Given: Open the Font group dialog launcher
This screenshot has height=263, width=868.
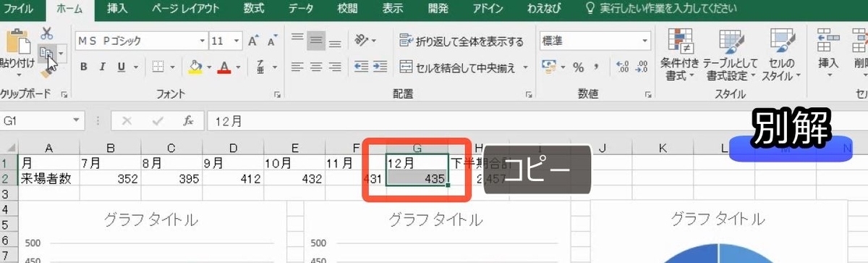Looking at the screenshot, I should (278, 94).
